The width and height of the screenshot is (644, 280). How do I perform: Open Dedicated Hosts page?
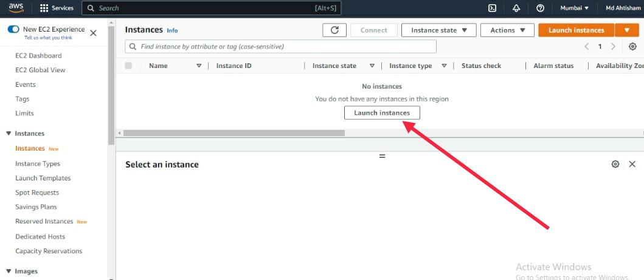40,236
